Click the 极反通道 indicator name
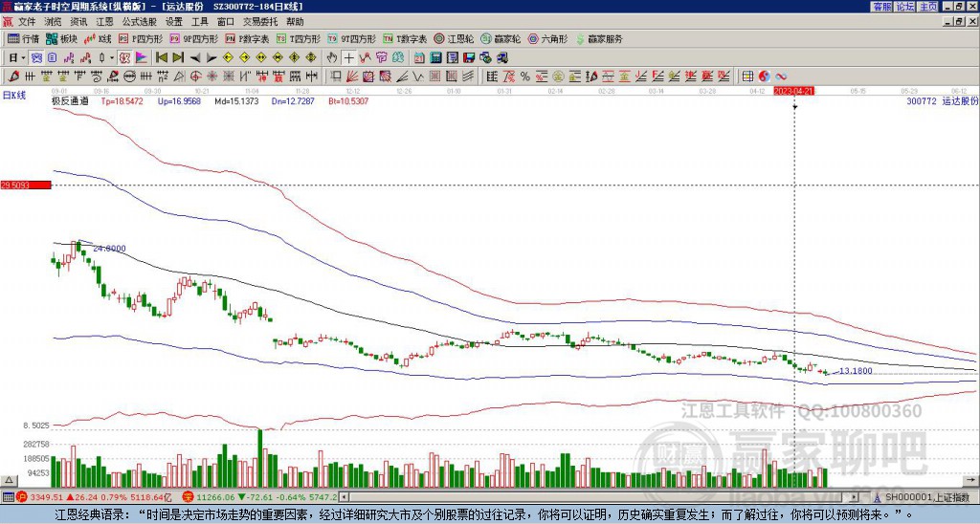The image size is (980, 524). (x=70, y=100)
